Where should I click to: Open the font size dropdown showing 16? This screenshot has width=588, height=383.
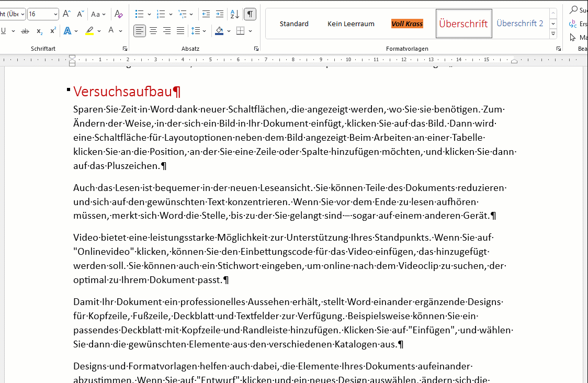[x=54, y=14]
